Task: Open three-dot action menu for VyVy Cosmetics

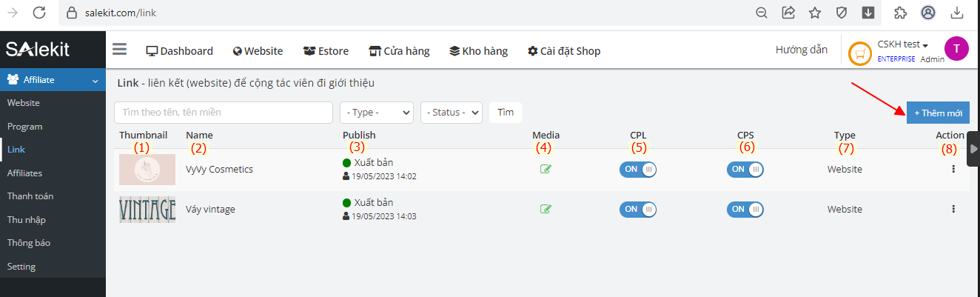Action: click(x=953, y=169)
